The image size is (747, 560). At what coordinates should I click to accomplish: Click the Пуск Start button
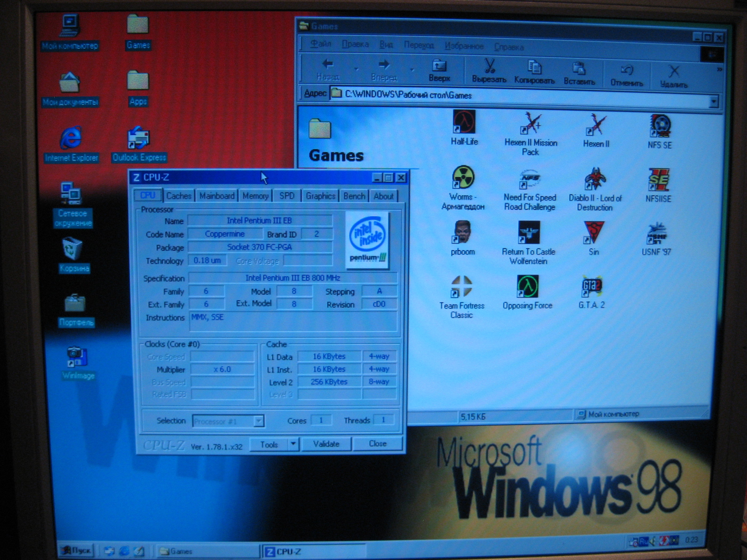(x=76, y=551)
